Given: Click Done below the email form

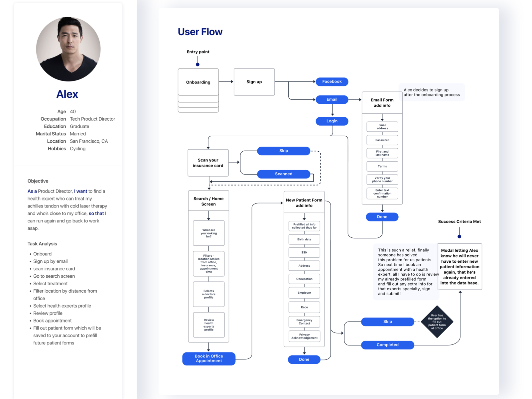Looking at the screenshot, I should pos(382,217).
